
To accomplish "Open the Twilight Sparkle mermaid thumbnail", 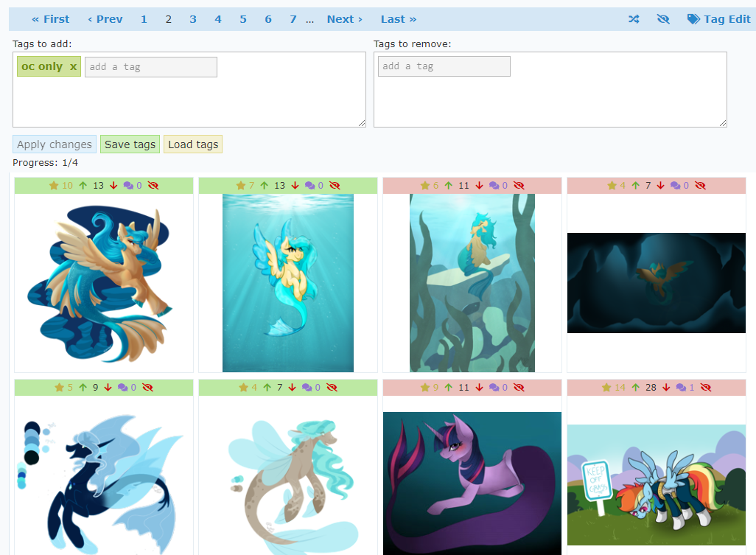I will click(x=472, y=484).
